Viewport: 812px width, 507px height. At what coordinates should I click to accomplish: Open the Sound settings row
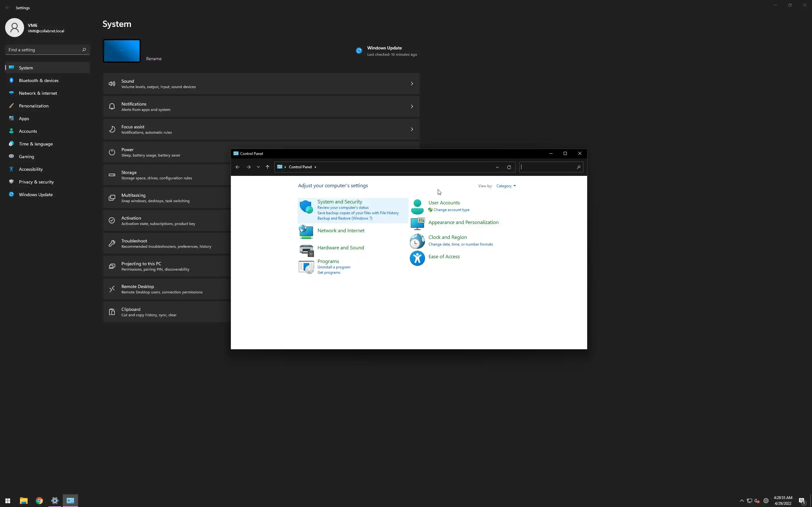261,84
